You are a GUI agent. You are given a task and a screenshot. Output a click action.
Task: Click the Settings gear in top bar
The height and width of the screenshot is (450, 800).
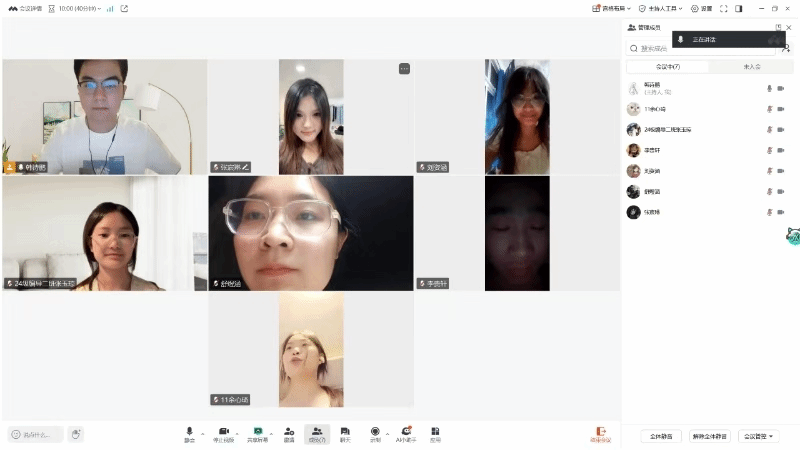pos(701,8)
